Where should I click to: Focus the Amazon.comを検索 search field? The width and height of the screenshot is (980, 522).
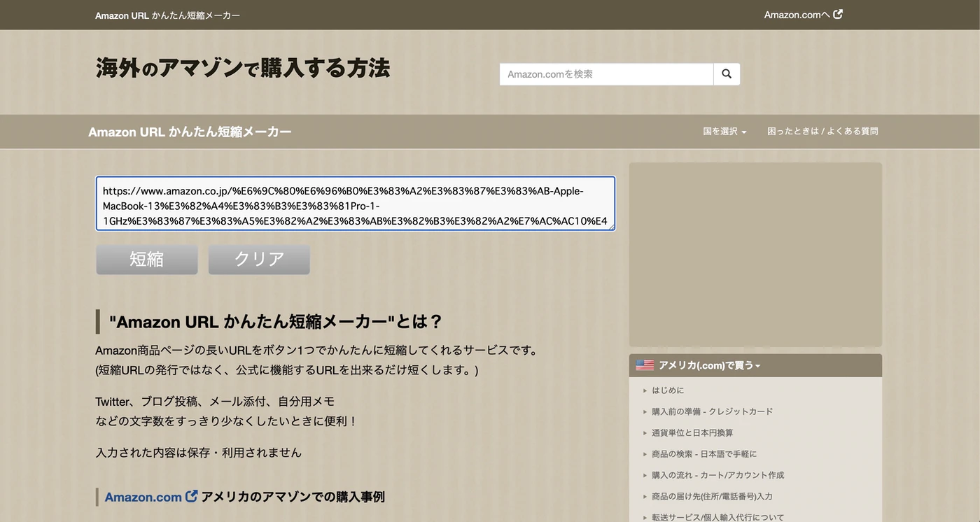coord(606,74)
